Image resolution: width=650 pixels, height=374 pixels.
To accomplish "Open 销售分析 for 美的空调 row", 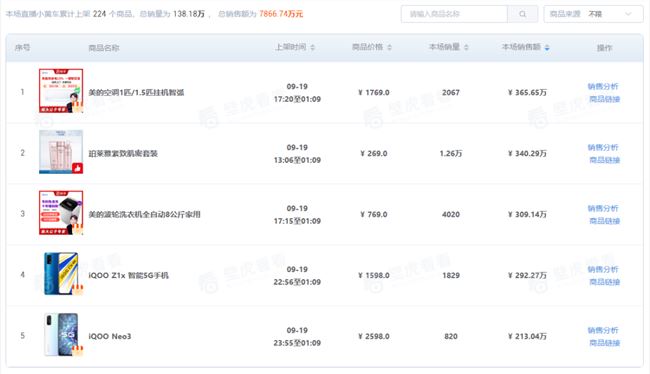I will point(603,86).
